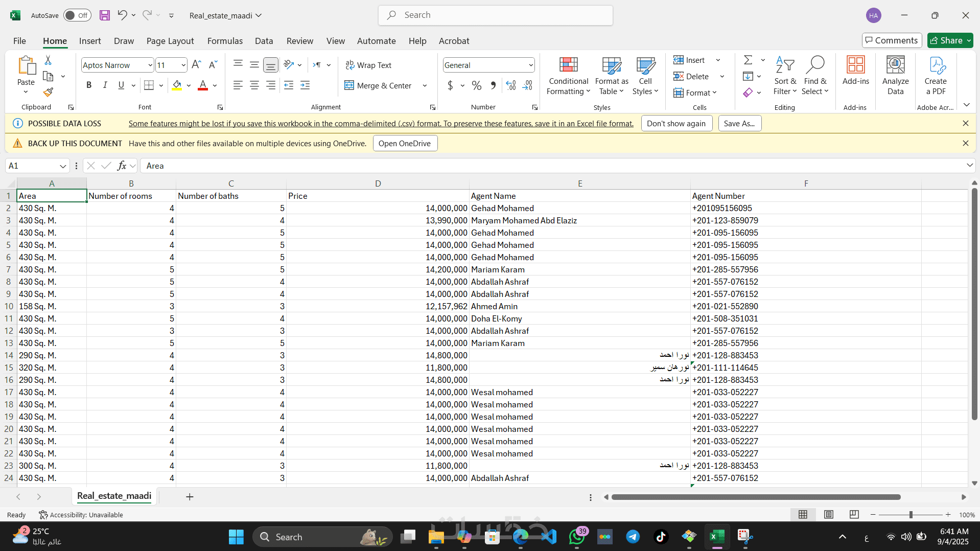The width and height of the screenshot is (980, 551).
Task: Switch to the Page Layout tab
Action: pyautogui.click(x=170, y=41)
